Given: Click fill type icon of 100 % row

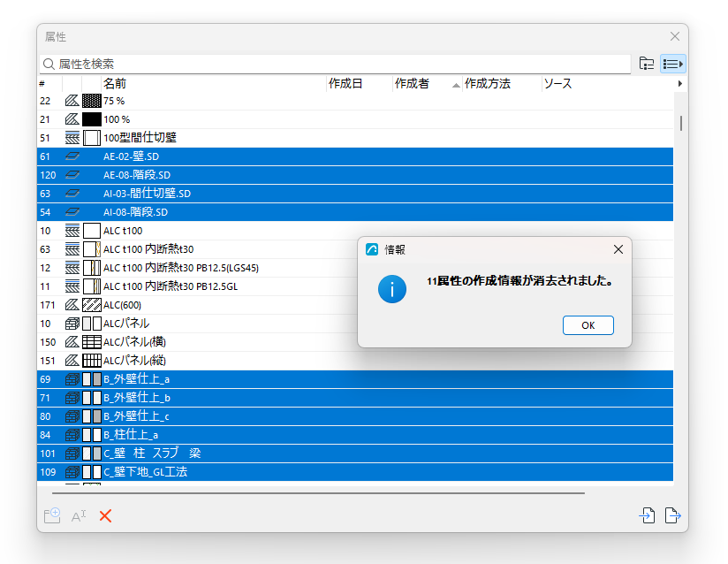Looking at the screenshot, I should point(72,119).
